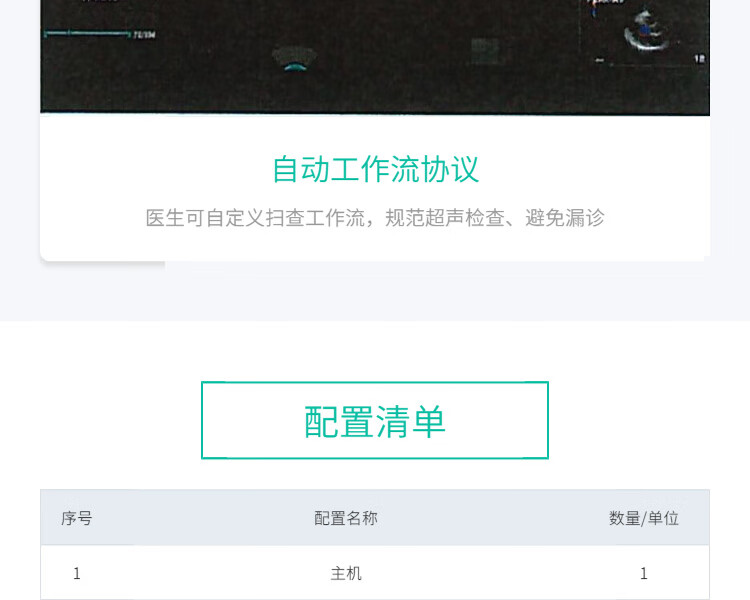Click the blue dot above the ultrasound thumbnail

pyautogui.click(x=595, y=13)
